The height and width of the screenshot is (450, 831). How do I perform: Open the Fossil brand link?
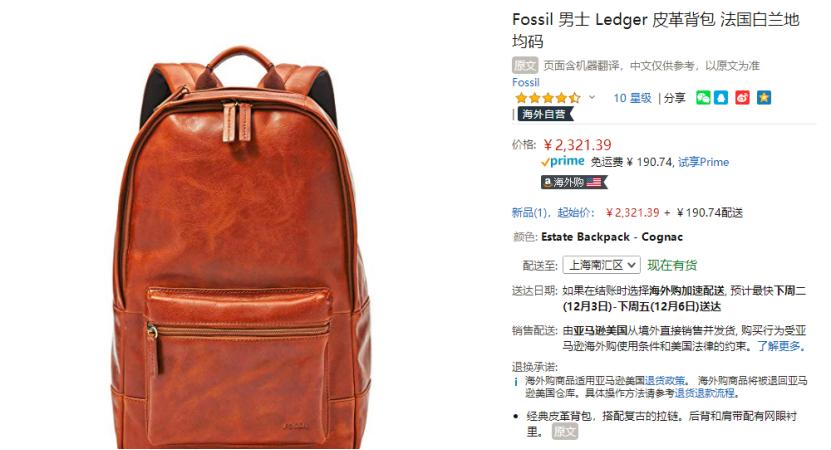pos(525,82)
